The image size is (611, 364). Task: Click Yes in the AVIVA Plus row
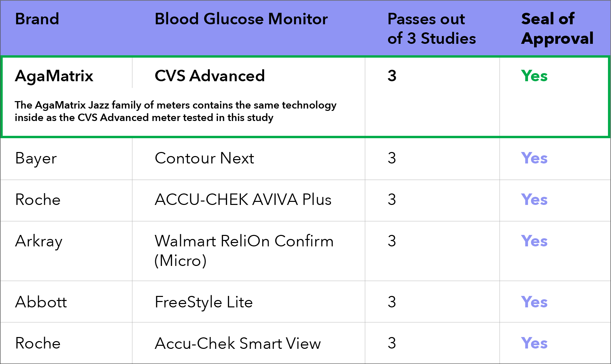pos(534,200)
